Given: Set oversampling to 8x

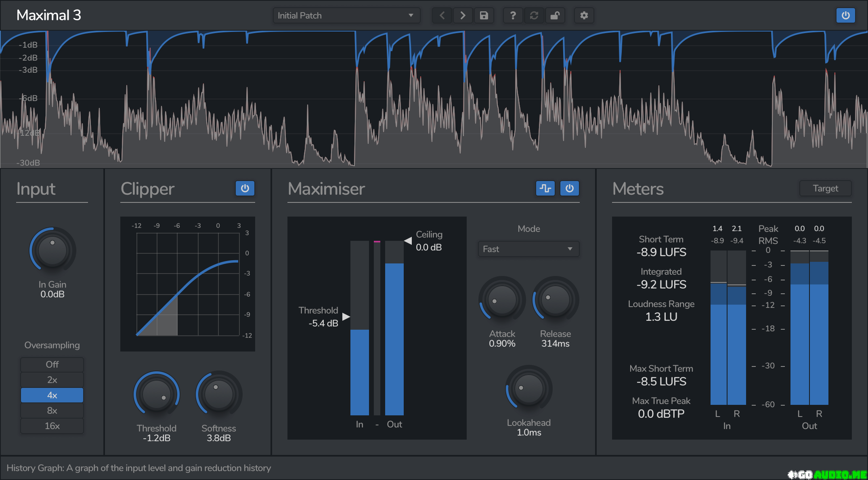Looking at the screenshot, I should [52, 411].
